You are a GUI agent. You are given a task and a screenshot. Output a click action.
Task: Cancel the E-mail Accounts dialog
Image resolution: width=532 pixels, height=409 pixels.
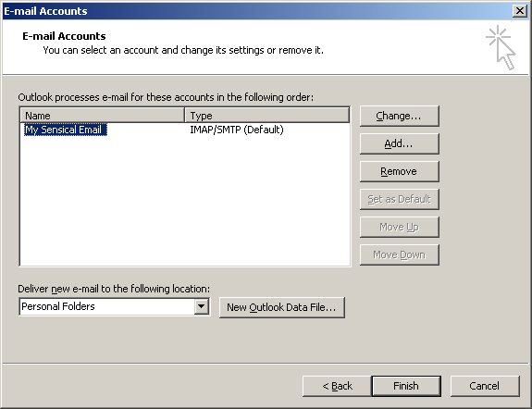click(x=485, y=386)
